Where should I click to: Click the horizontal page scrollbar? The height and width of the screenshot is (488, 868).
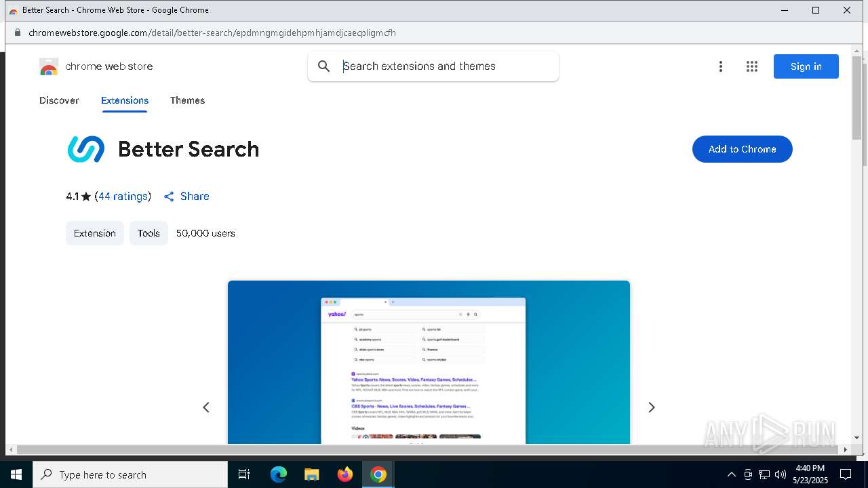[428, 449]
